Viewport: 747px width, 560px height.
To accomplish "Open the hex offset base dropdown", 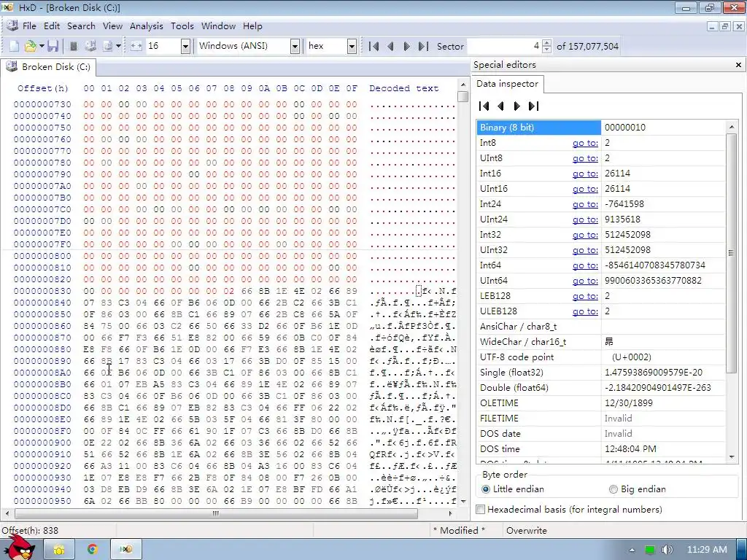I will click(352, 46).
